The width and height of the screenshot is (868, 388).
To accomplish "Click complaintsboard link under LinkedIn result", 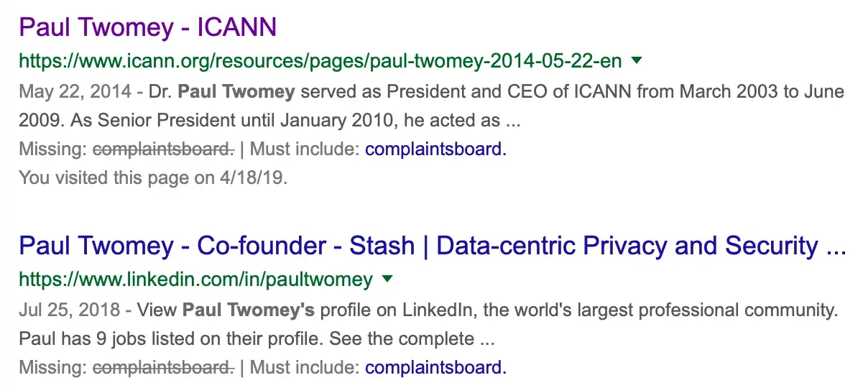I will pyautogui.click(x=435, y=368).
